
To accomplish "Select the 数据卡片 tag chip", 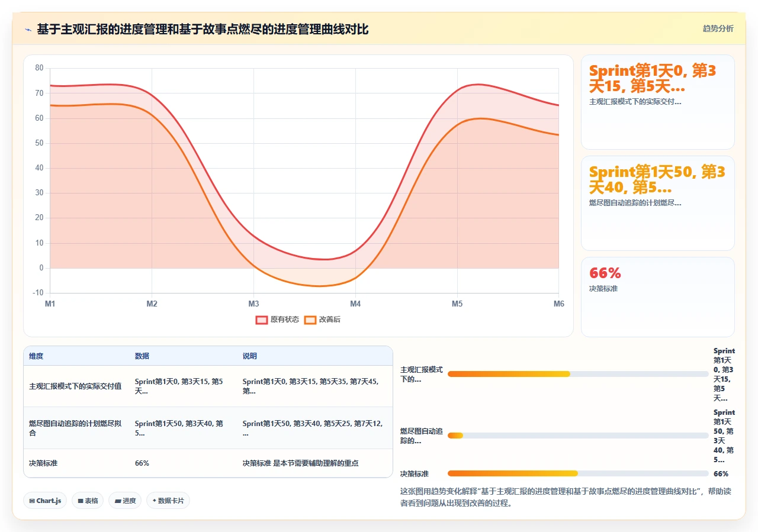I will point(168,501).
